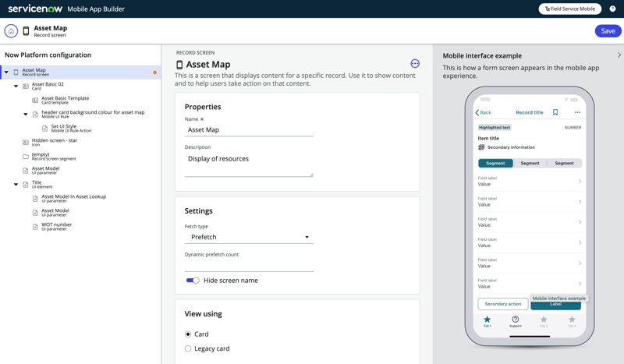Click the Secondary information icon in preview
This screenshot has width=624, height=364.
click(x=481, y=147)
